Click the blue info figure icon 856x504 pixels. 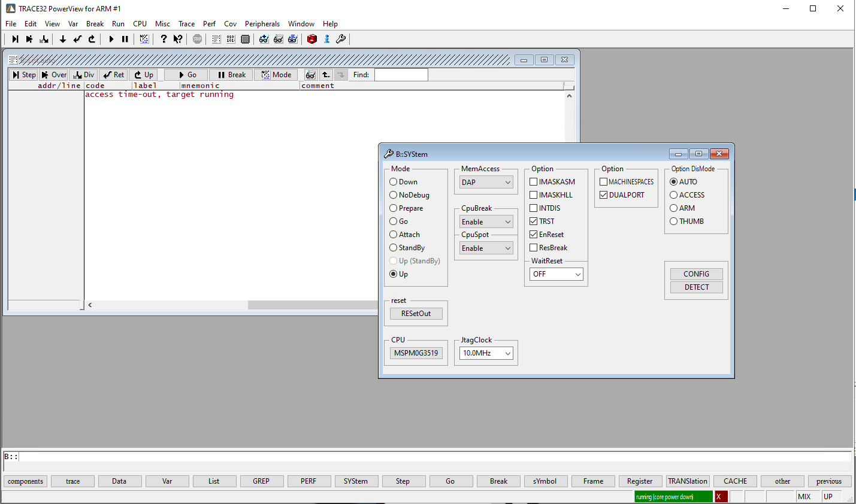pos(326,39)
